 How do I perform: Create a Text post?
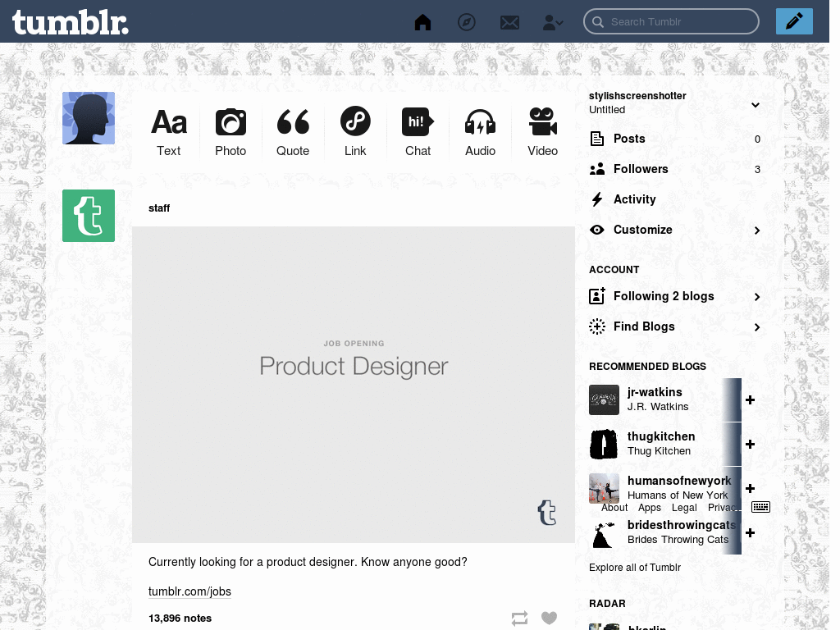169,130
